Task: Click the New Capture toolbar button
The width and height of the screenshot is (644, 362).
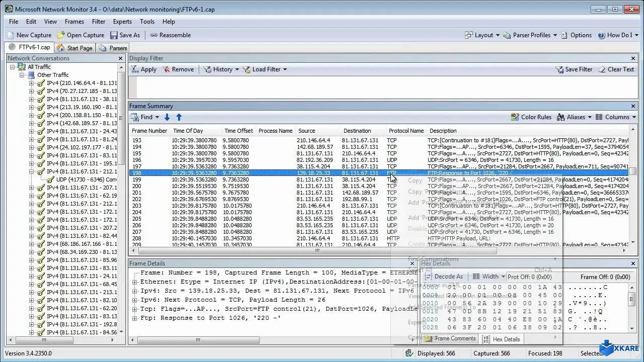Action: tap(29, 35)
